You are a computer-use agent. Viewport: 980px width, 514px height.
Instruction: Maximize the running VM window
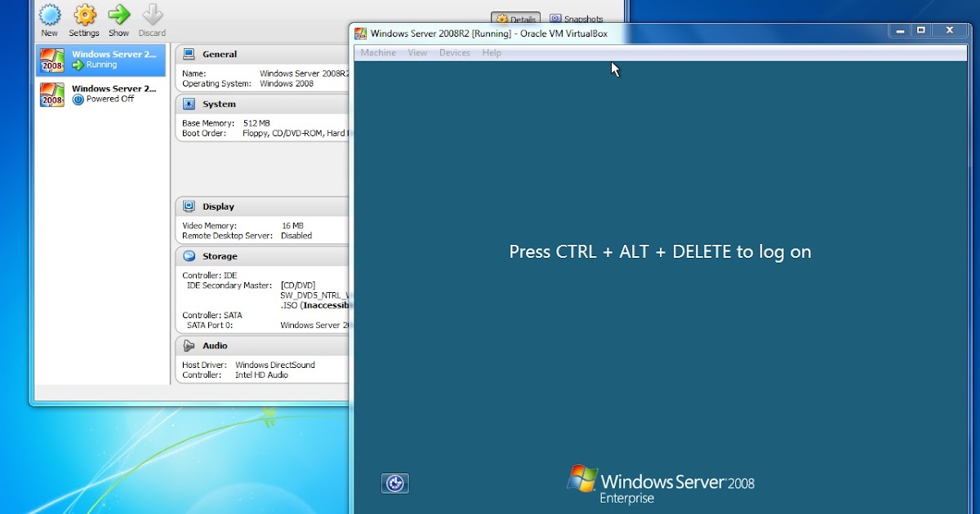pyautogui.click(x=921, y=30)
